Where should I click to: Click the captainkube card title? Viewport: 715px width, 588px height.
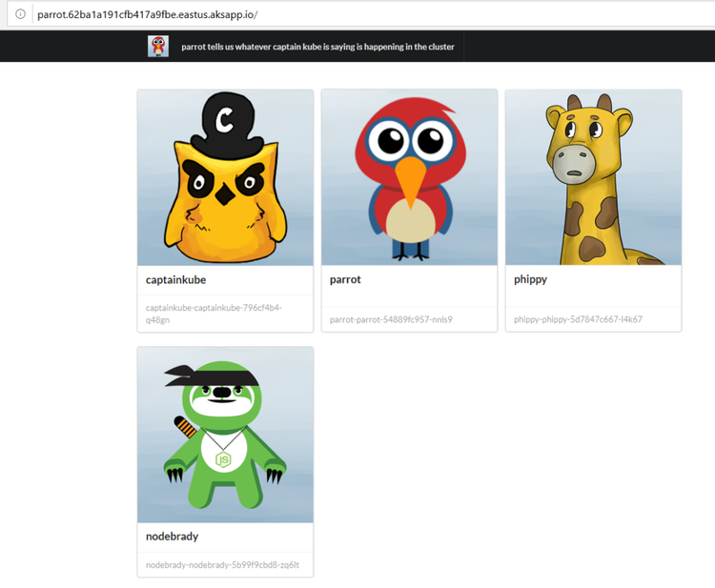pyautogui.click(x=176, y=280)
